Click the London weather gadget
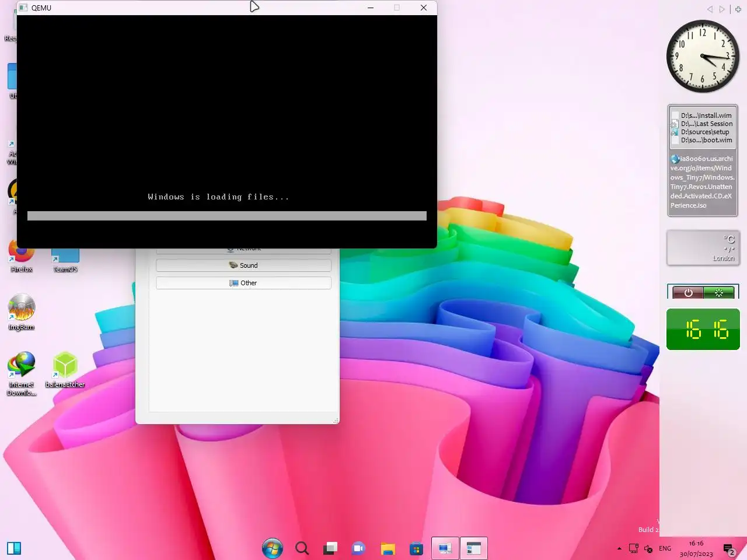Screen dimensions: 747x560 [703, 248]
